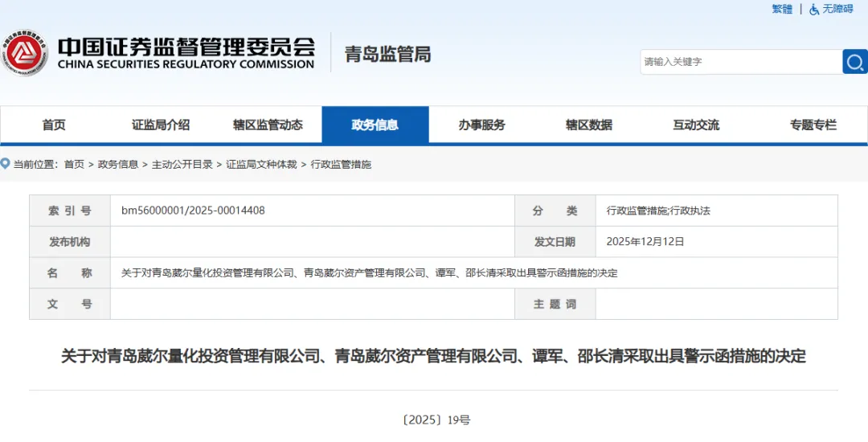868x442 pixels.
Task: Click the accessibility wheelchair icon
Action: click(x=814, y=9)
